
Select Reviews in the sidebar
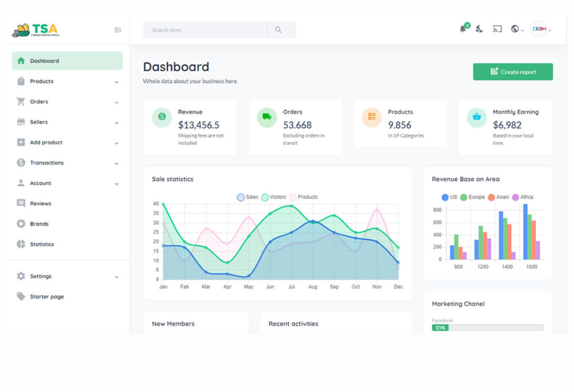coord(40,204)
